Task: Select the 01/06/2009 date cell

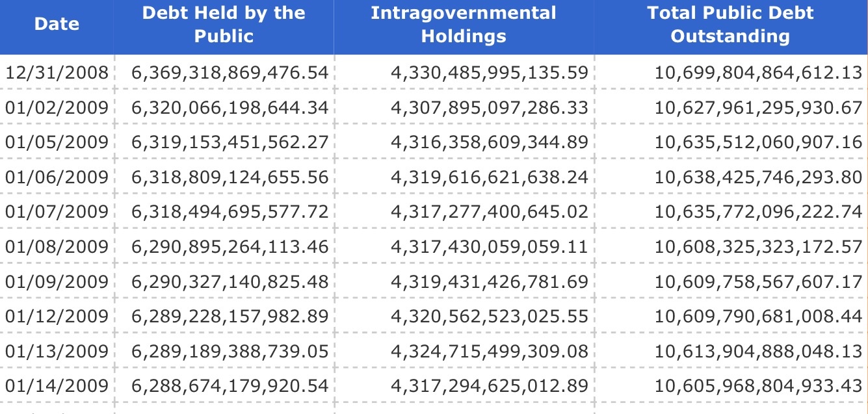Action: [57, 177]
